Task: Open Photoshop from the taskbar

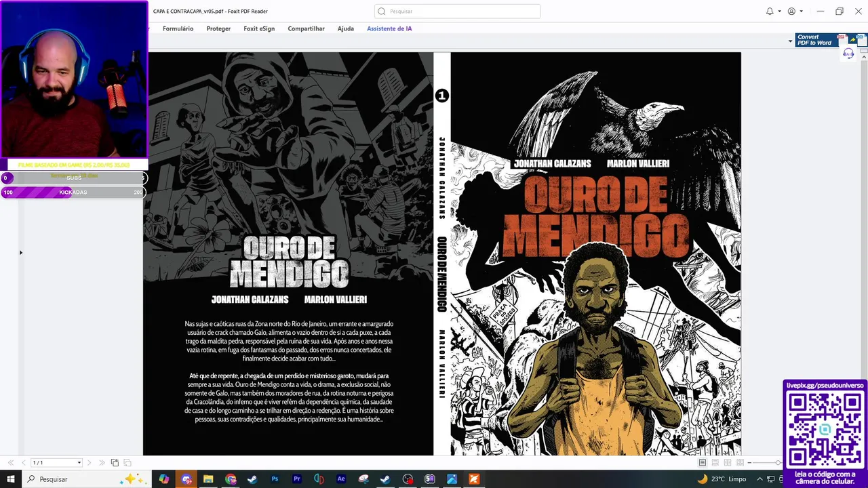Action: pos(275,479)
